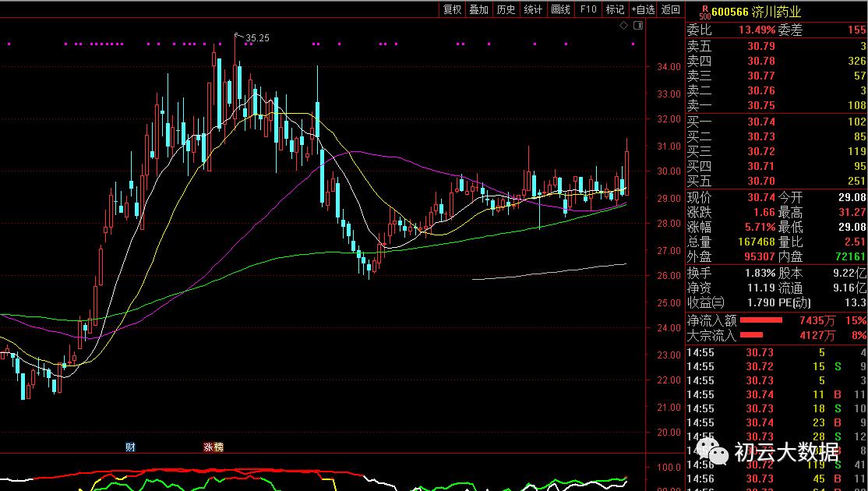The image size is (868, 491).
Task: Add stock to watchlist with +自选
Action: pos(643,9)
